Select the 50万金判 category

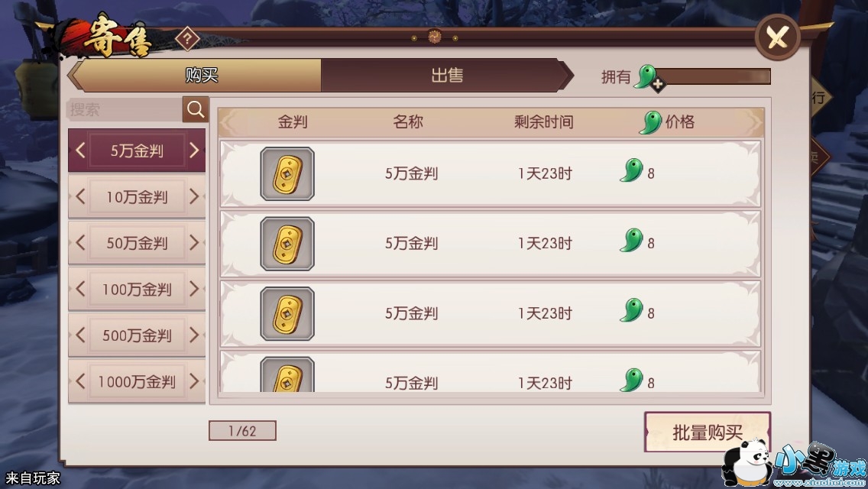coord(137,242)
